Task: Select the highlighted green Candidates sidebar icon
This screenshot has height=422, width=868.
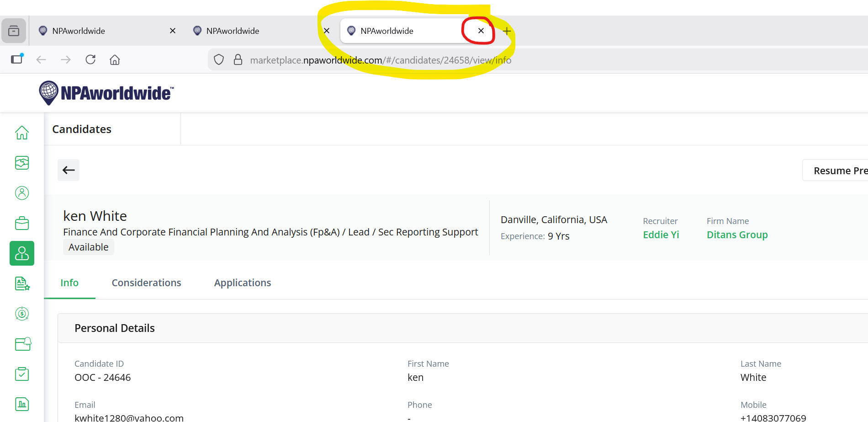Action: [x=22, y=253]
